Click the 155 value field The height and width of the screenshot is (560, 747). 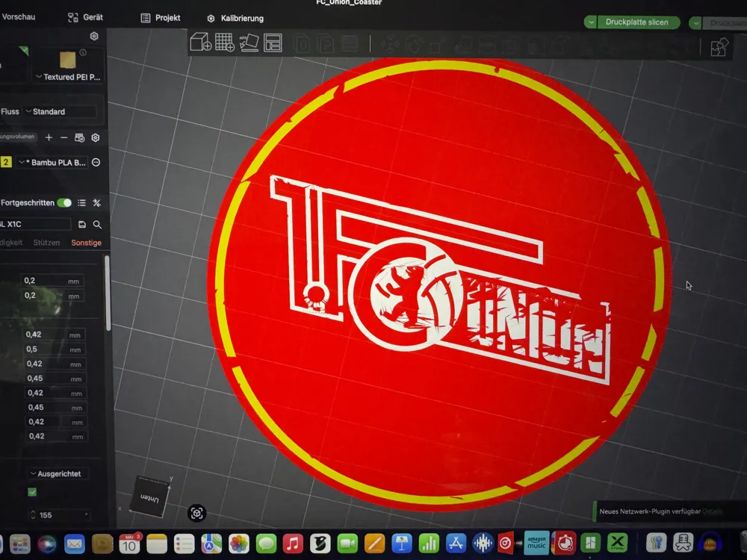coord(60,514)
